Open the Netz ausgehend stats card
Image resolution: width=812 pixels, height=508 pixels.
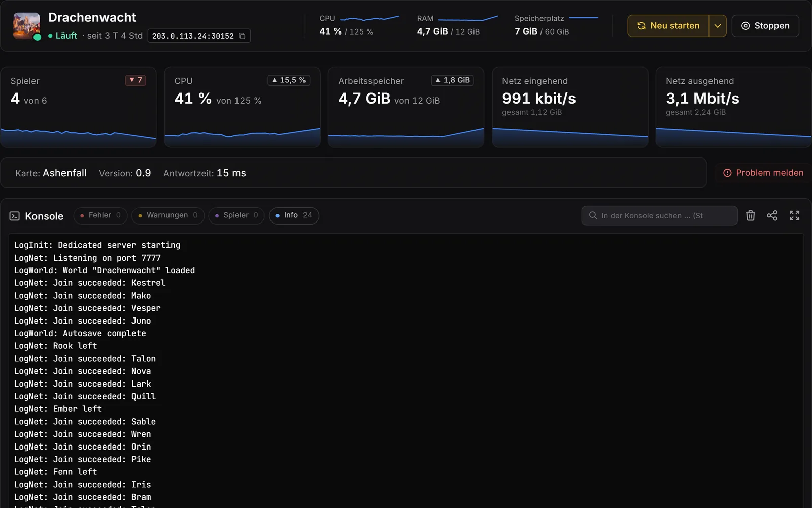734,107
